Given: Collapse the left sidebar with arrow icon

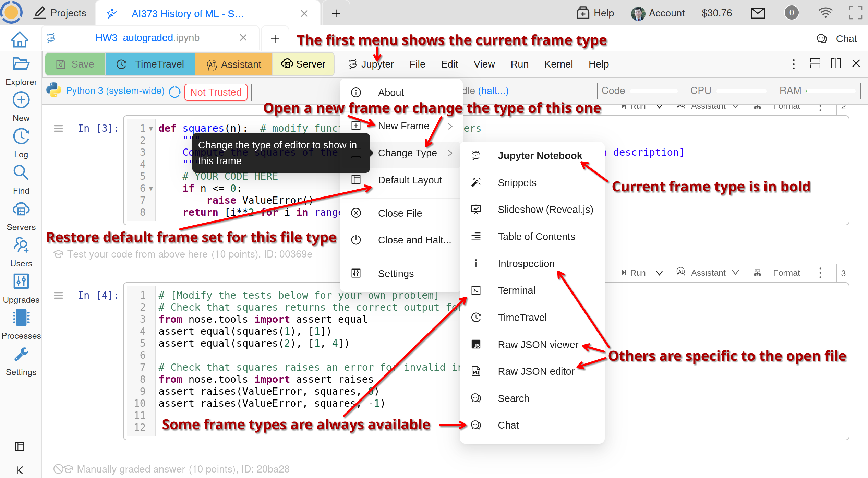Looking at the screenshot, I should 20,470.
